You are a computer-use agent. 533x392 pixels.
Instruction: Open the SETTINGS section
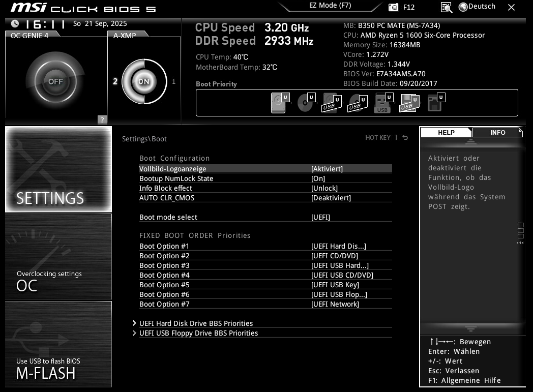(x=58, y=169)
